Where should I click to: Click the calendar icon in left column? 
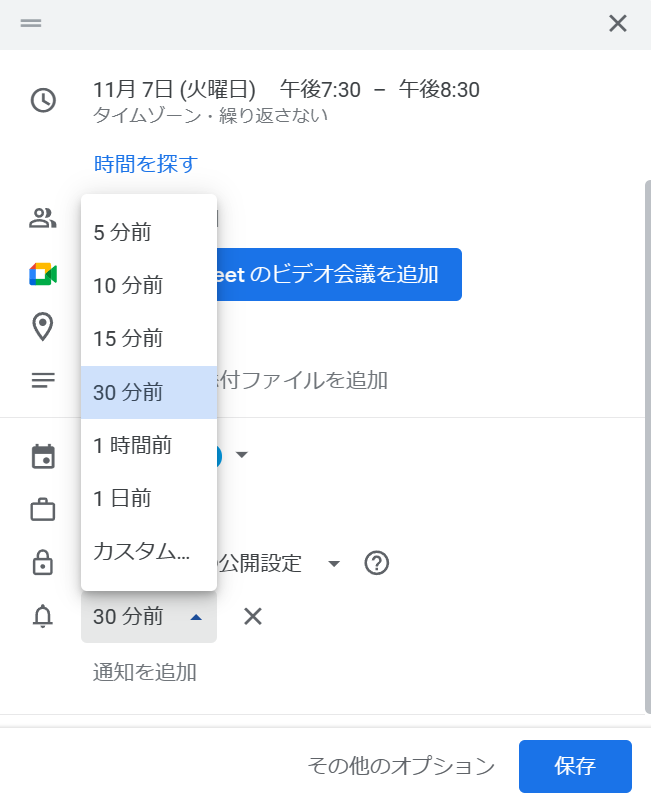pyautogui.click(x=43, y=457)
